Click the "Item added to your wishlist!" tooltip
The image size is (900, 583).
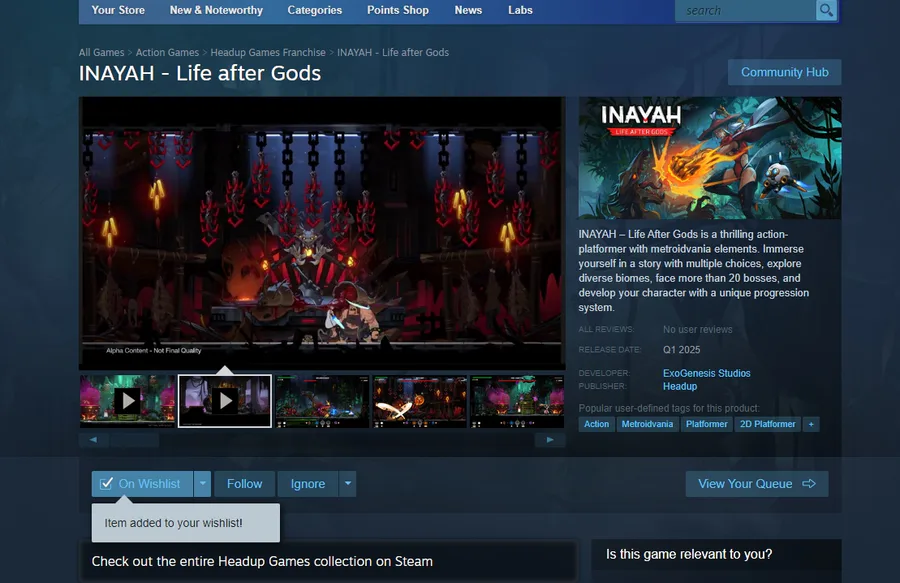[x=186, y=523]
